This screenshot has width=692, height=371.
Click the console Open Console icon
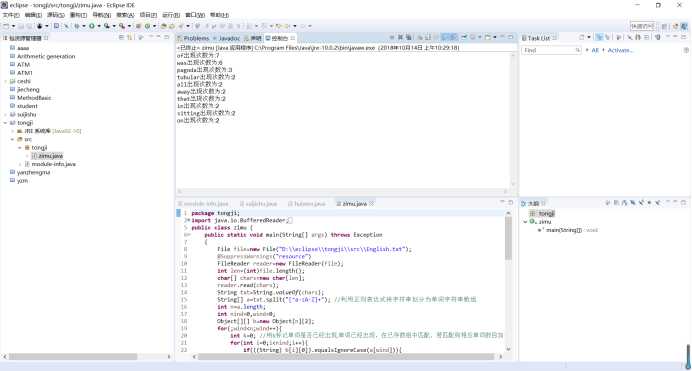tap(488, 37)
